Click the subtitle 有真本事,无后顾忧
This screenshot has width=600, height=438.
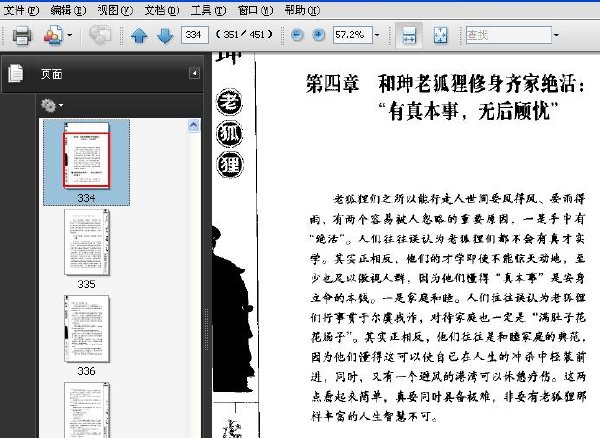pos(468,111)
